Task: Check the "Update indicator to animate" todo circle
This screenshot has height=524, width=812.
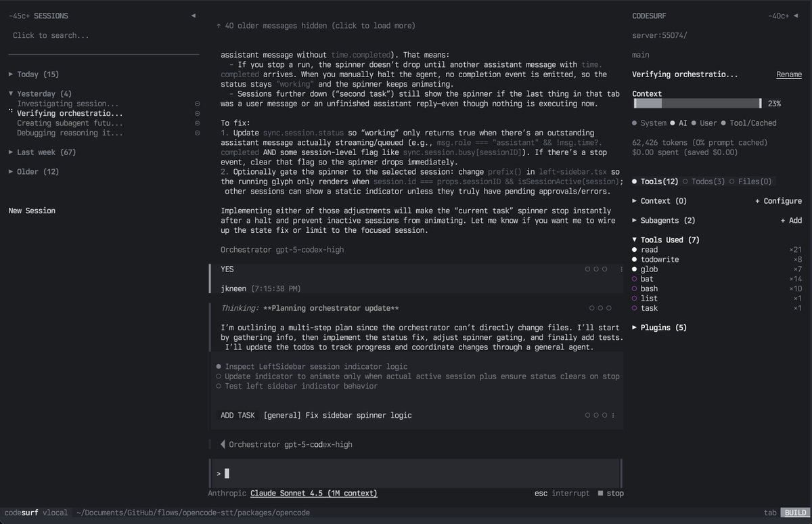Action: click(217, 376)
